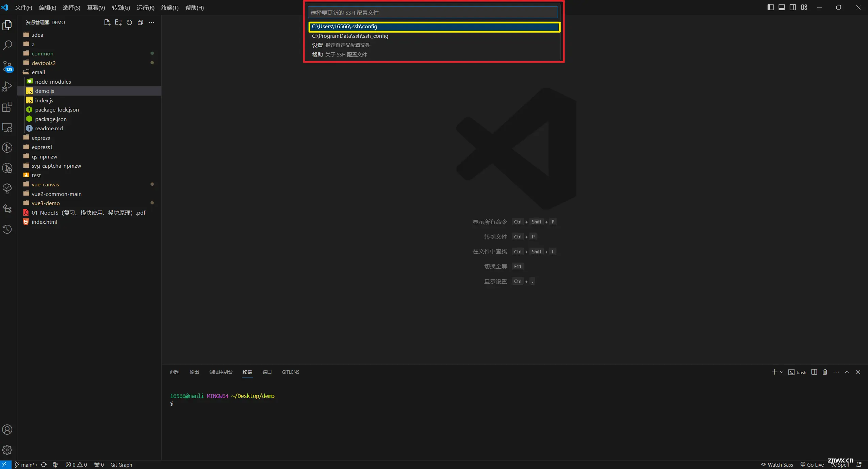Customize layout icon in title bar
This screenshot has width=868, height=469.
pos(804,7)
